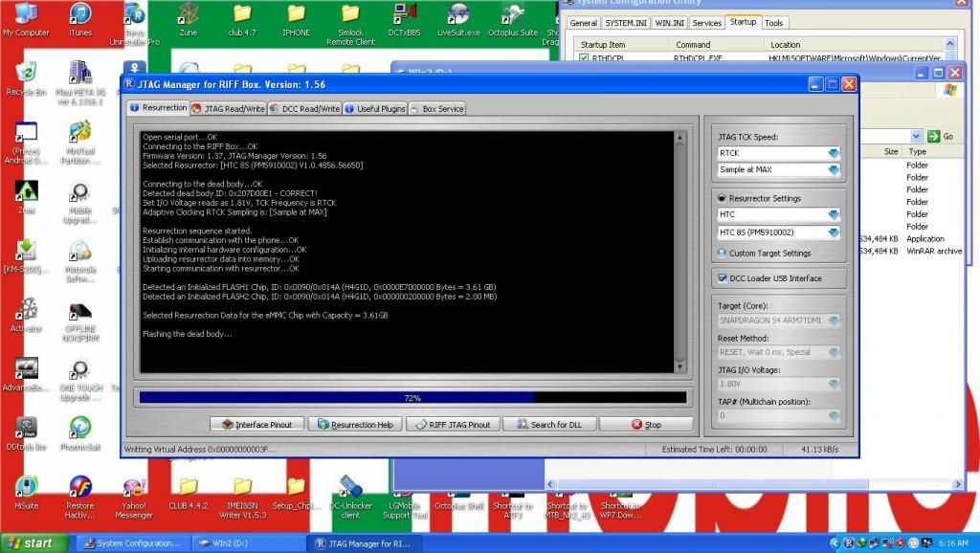Screen dimensions: 980x553
Task: Open the IMEI&SN Writer V1.5.3 folder
Action: coord(242,498)
